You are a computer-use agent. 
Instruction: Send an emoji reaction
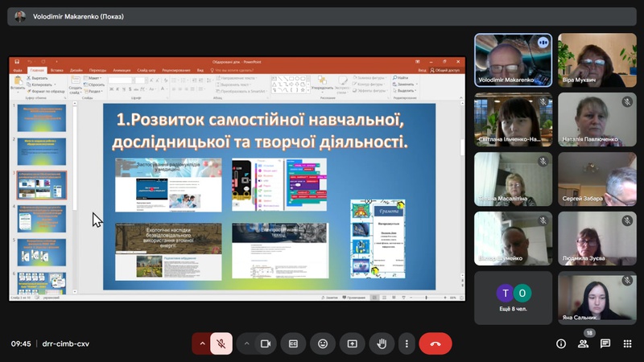click(x=323, y=343)
